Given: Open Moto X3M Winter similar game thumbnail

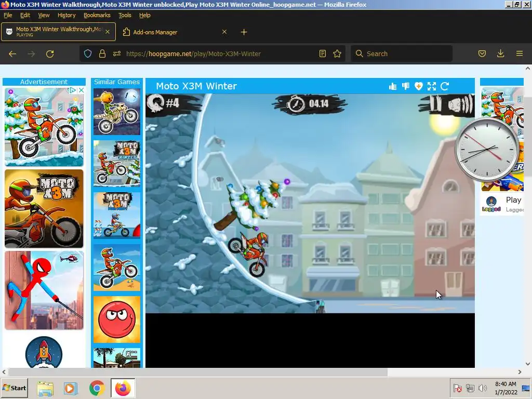Looking at the screenshot, I should pos(117,164).
